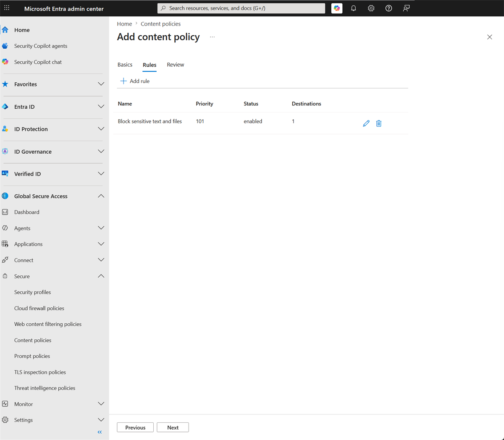Screen dimensions: 504x440
Task: Select the Rules tab
Action: coord(150,65)
